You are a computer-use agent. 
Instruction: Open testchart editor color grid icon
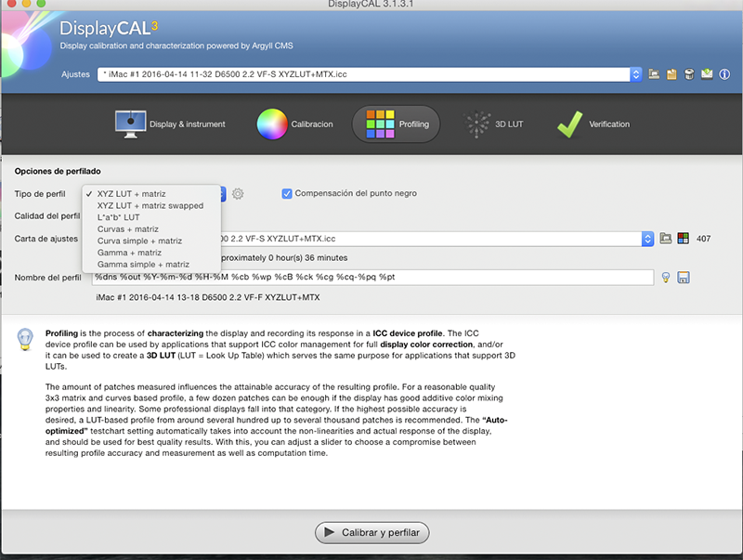click(684, 239)
